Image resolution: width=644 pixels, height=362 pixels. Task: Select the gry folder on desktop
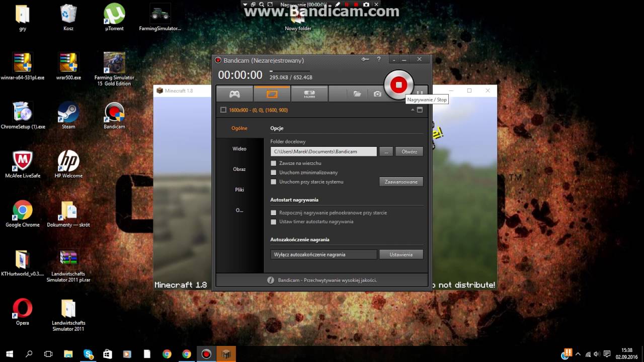(x=23, y=18)
